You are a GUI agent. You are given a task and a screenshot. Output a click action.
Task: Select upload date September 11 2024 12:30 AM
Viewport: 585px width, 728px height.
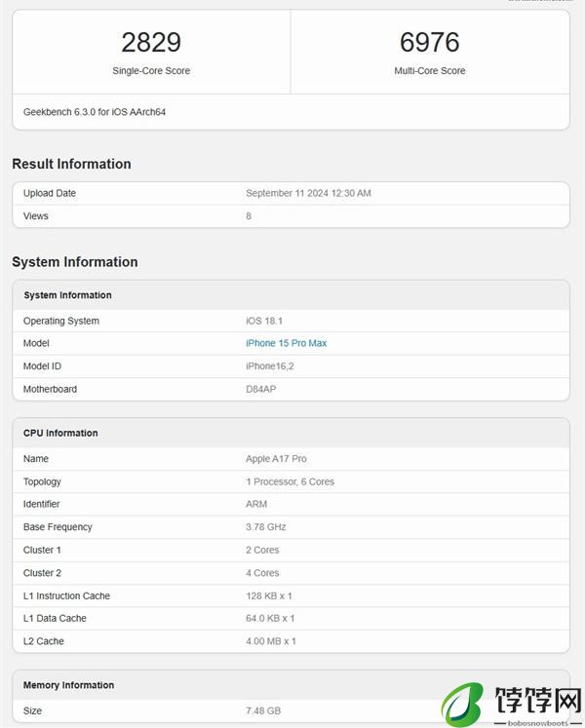pos(308,193)
